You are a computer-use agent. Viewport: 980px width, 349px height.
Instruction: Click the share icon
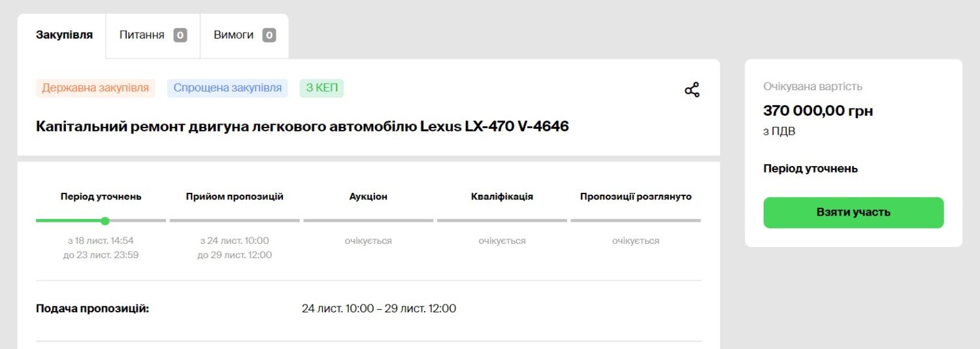(x=692, y=90)
